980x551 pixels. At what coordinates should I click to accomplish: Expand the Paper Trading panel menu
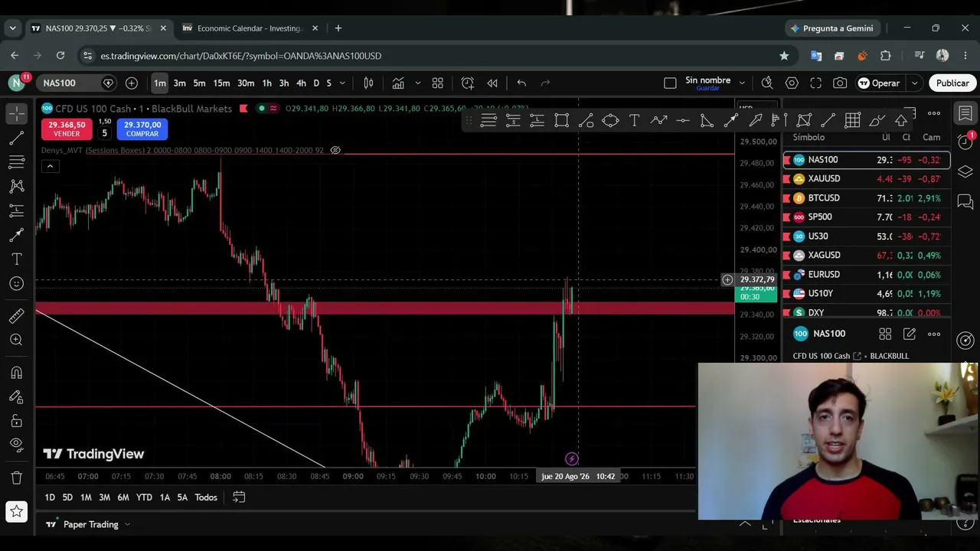tap(127, 524)
